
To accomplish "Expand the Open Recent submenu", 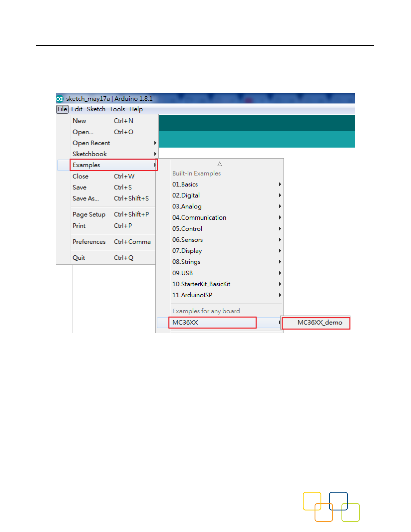I will pyautogui.click(x=107, y=143).
